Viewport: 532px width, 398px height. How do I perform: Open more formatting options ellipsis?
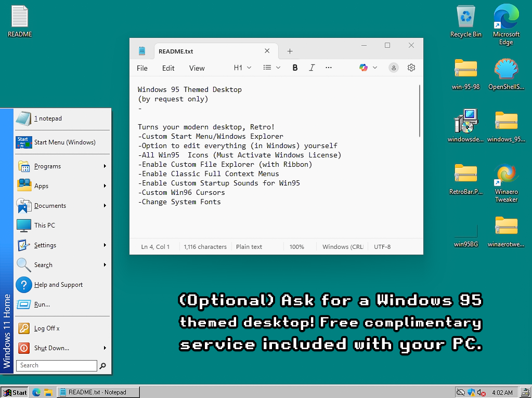329,68
